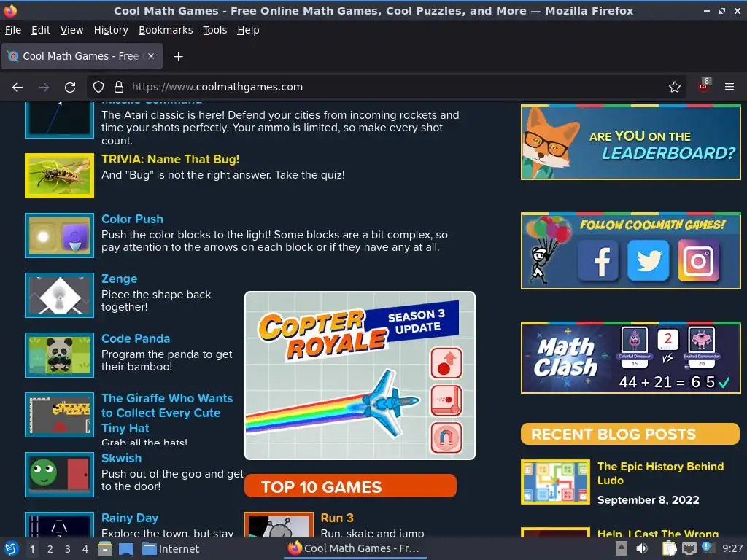This screenshot has width=747, height=560.
Task: Switch to workspace 2 in the taskbar
Action: tap(50, 549)
